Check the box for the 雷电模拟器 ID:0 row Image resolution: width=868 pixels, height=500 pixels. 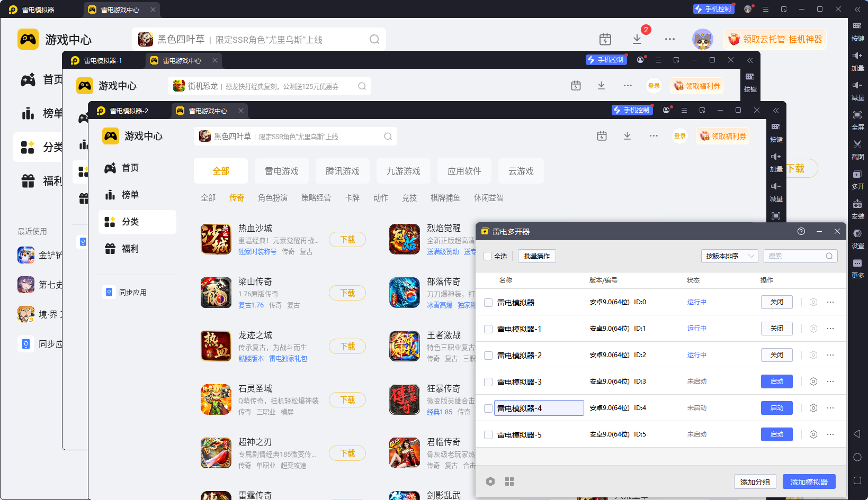pyautogui.click(x=488, y=303)
